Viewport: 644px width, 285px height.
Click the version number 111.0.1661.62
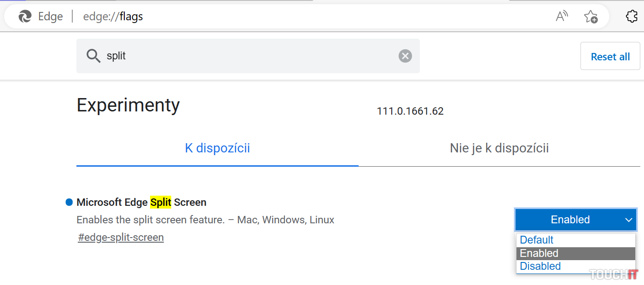coord(410,111)
